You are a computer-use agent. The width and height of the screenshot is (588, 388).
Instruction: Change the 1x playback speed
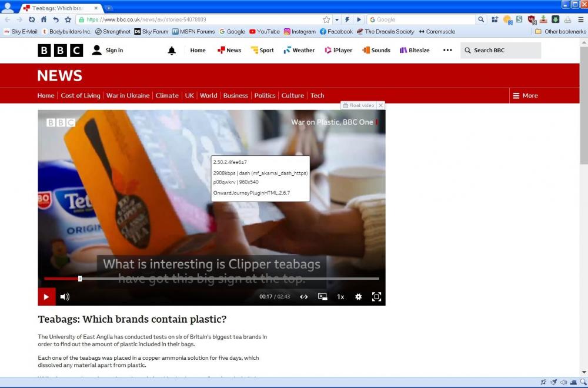click(x=340, y=297)
